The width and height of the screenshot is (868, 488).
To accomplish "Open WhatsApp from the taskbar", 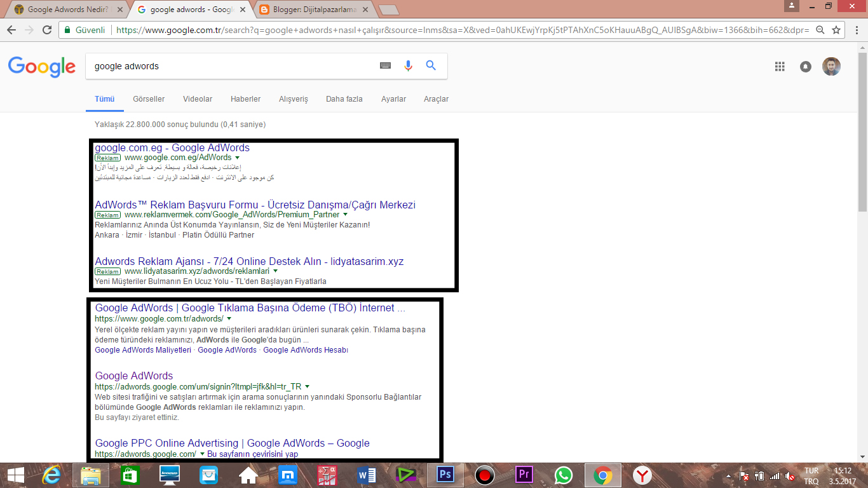I will pyautogui.click(x=564, y=475).
